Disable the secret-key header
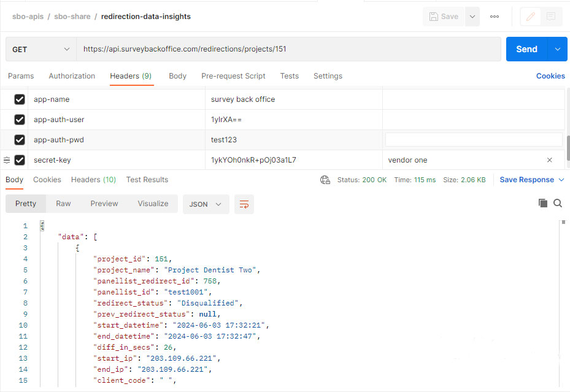The image size is (570, 392). [18, 159]
